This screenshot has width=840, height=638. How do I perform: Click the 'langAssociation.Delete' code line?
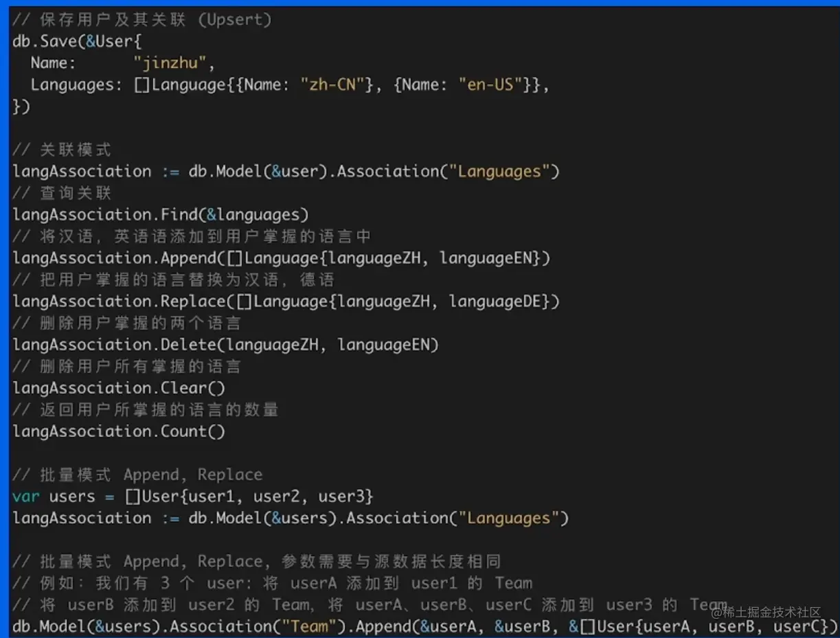pyautogui.click(x=225, y=345)
